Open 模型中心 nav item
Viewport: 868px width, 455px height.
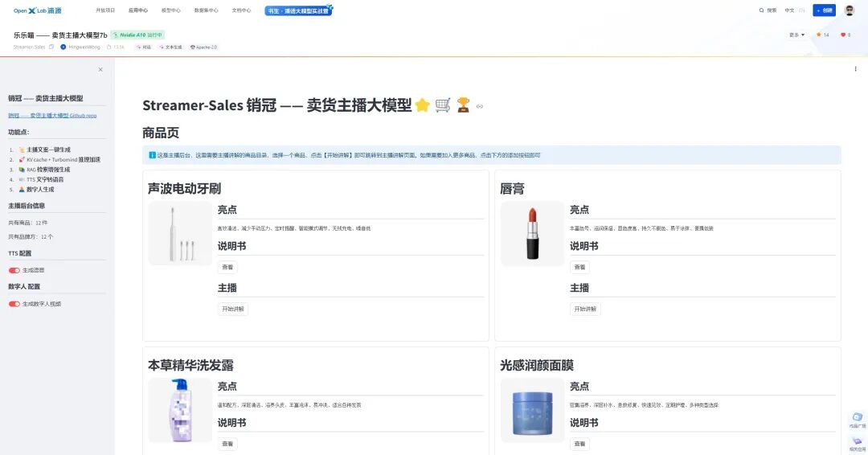coord(170,10)
